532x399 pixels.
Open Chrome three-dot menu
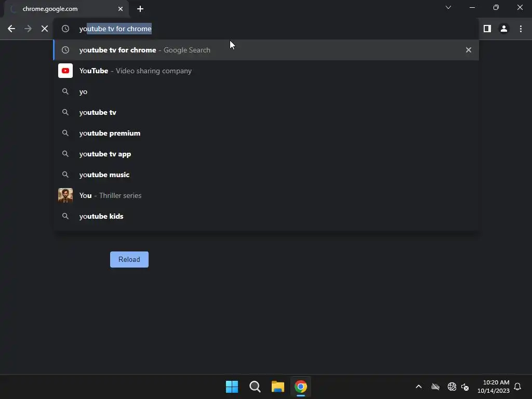click(521, 29)
